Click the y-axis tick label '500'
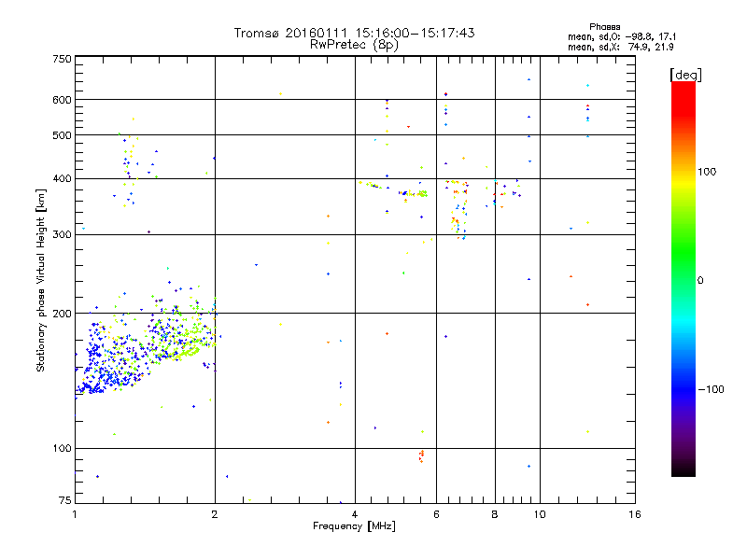 pos(62,135)
